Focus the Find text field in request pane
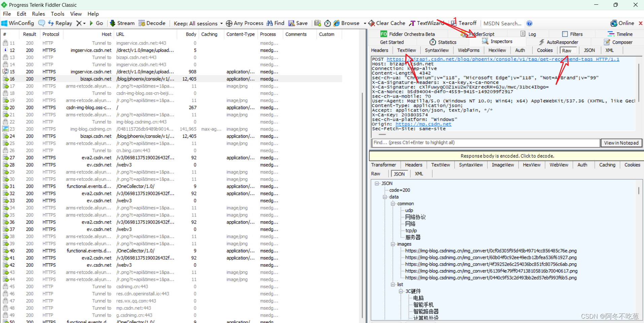The image size is (644, 323). point(485,143)
